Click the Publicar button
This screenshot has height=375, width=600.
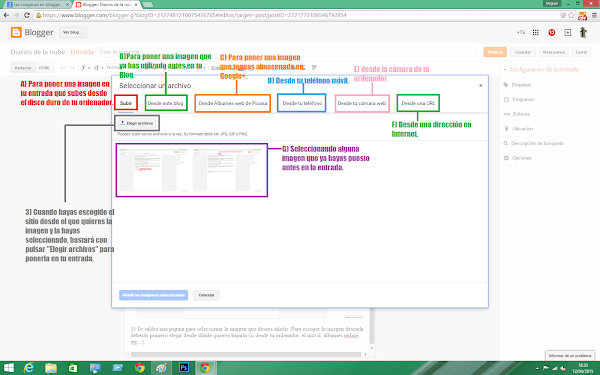click(x=495, y=52)
